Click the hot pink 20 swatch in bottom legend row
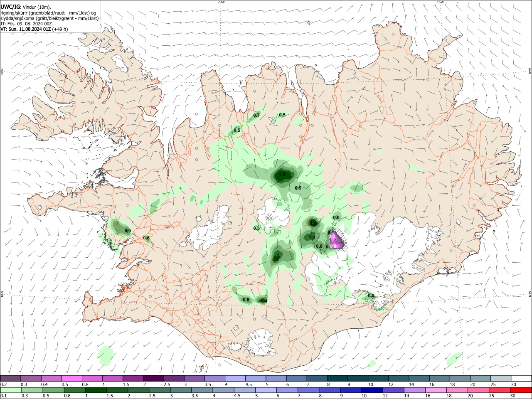Screen dimensions: 532x399 coord(478,390)
